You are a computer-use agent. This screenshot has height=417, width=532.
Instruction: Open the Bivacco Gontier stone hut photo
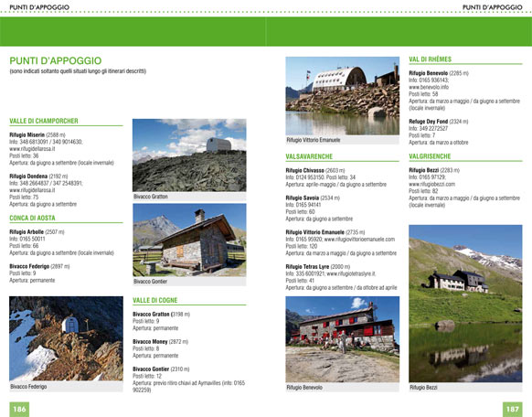(189, 240)
